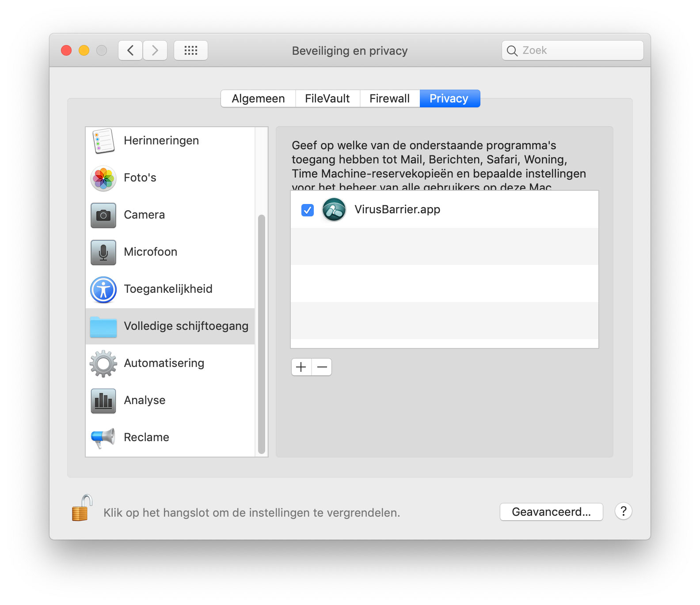Go forward with the right chevron

tap(155, 50)
